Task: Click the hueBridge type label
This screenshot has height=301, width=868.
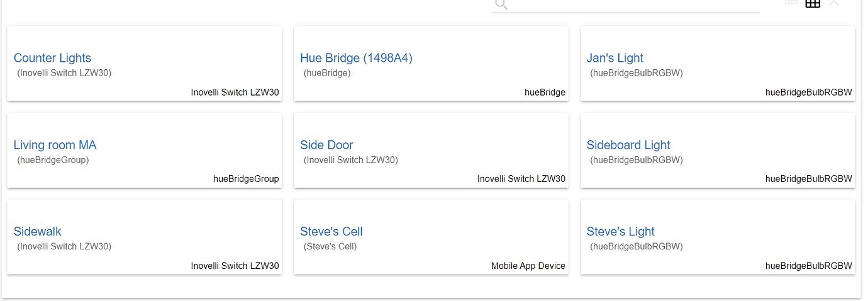Action: point(545,93)
